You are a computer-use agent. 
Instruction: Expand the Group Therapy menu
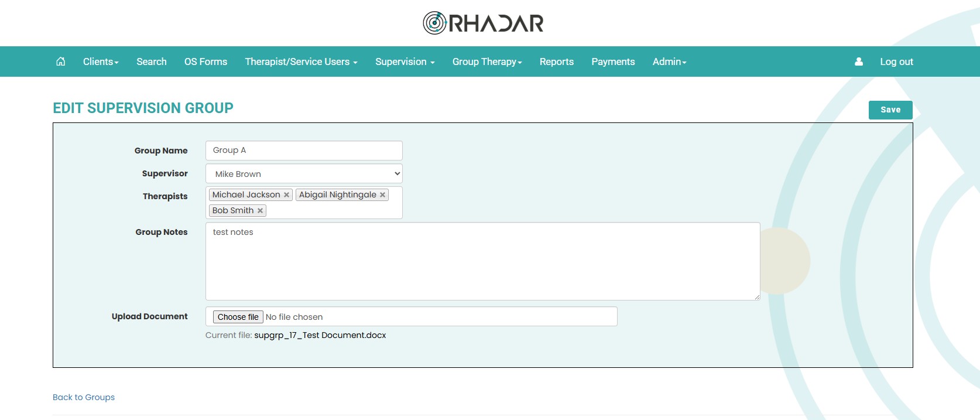click(x=487, y=62)
